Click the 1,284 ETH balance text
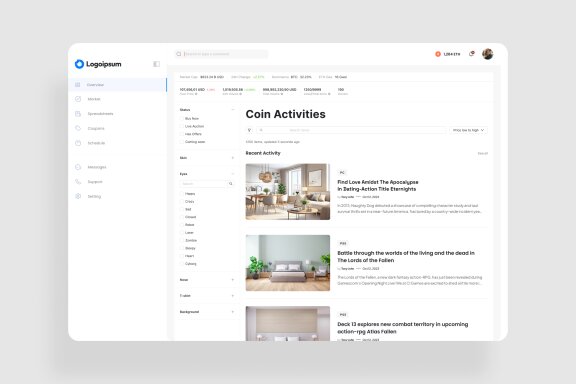The image size is (576, 384). pos(451,54)
